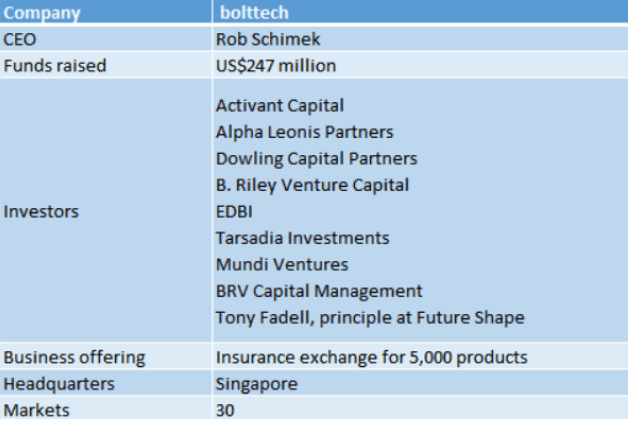
Task: Select the Tony Fadell investor line
Action: tap(370, 318)
